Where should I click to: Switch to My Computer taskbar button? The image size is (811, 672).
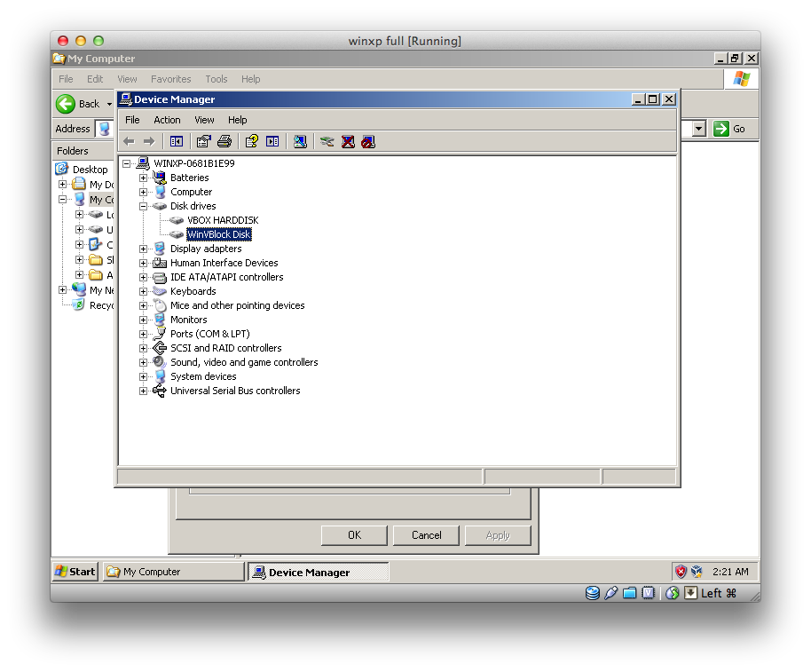173,572
